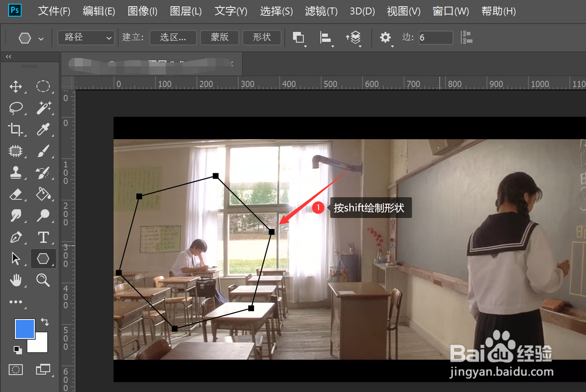Select the Move tool
This screenshot has width=586, height=392.
(x=16, y=86)
